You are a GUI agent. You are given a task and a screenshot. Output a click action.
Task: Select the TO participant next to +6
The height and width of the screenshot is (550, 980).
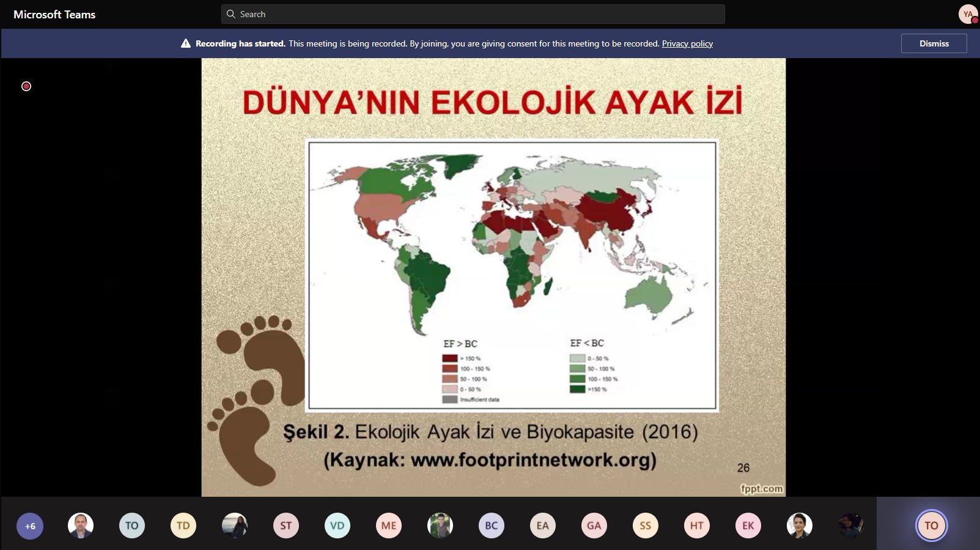pyautogui.click(x=132, y=526)
